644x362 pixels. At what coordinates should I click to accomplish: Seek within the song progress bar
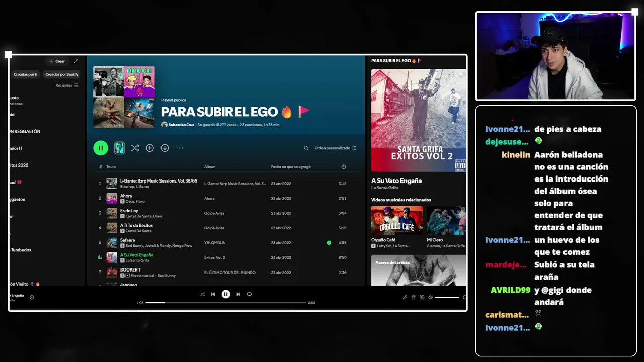(x=226, y=303)
